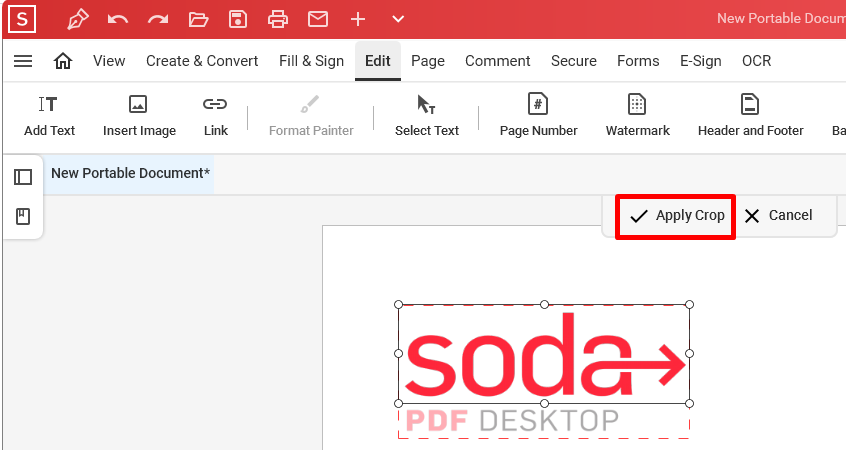The height and width of the screenshot is (450, 846).
Task: Click the top-left crop handle
Action: 399,305
